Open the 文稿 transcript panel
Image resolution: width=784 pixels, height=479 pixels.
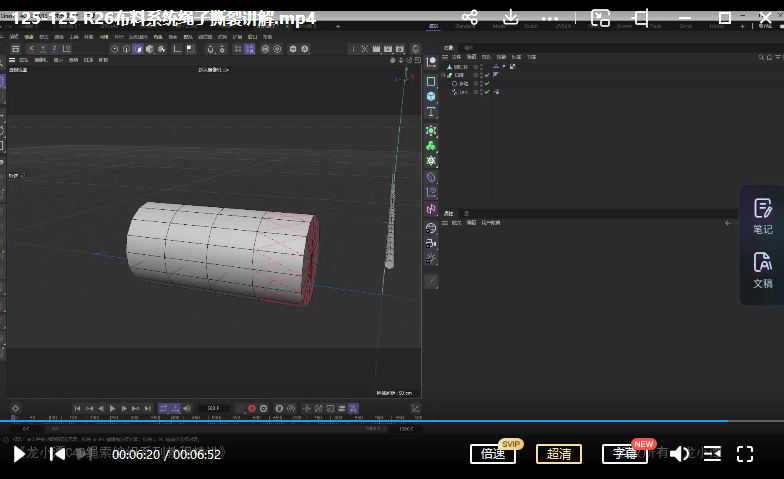pos(762,269)
